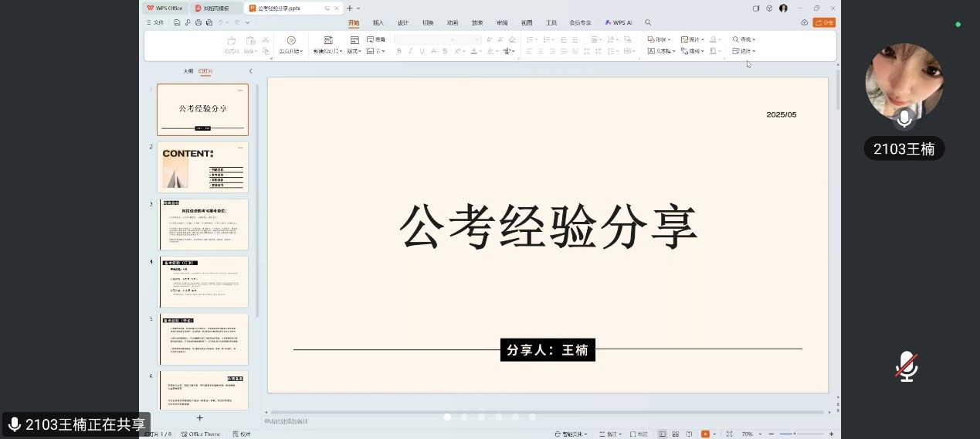
Task: Click the print icon in quick access toolbar
Action: coord(198,23)
